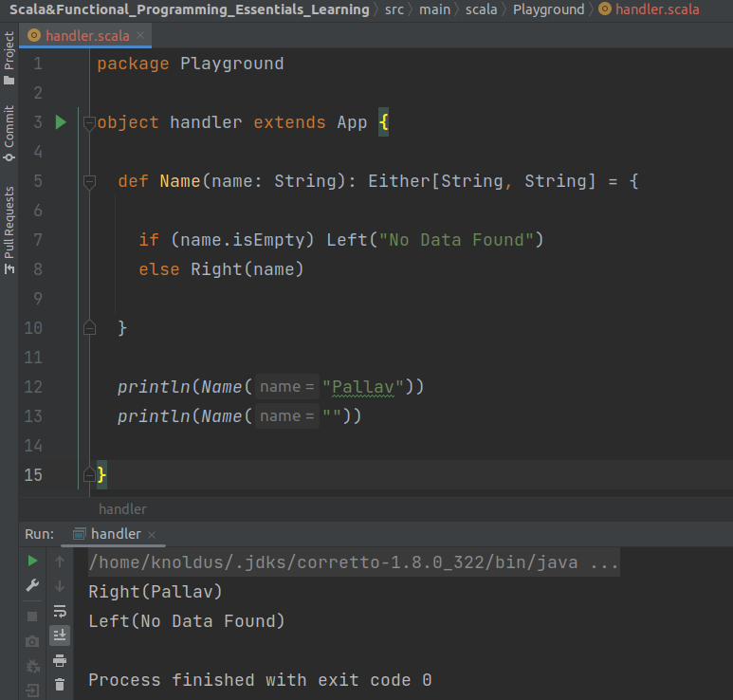Select the handler tab in Run panel
This screenshot has height=700, width=733.
coord(116,533)
